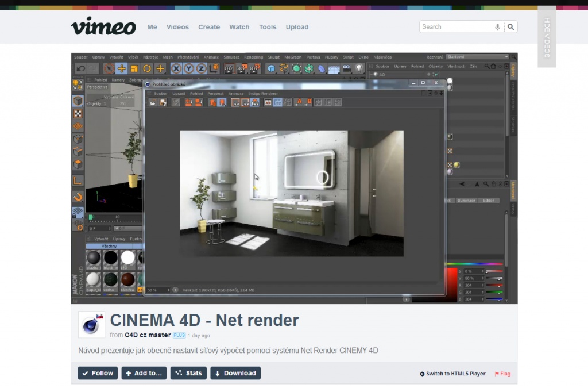Select the Live Selection arrow tool
The height and width of the screenshot is (388, 588).
pyautogui.click(x=109, y=68)
